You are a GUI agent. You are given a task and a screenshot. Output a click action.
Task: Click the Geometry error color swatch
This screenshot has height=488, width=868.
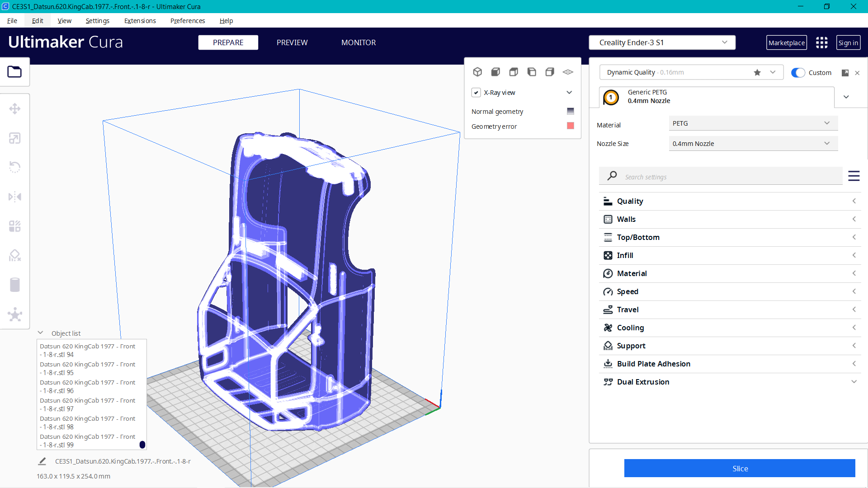(570, 126)
